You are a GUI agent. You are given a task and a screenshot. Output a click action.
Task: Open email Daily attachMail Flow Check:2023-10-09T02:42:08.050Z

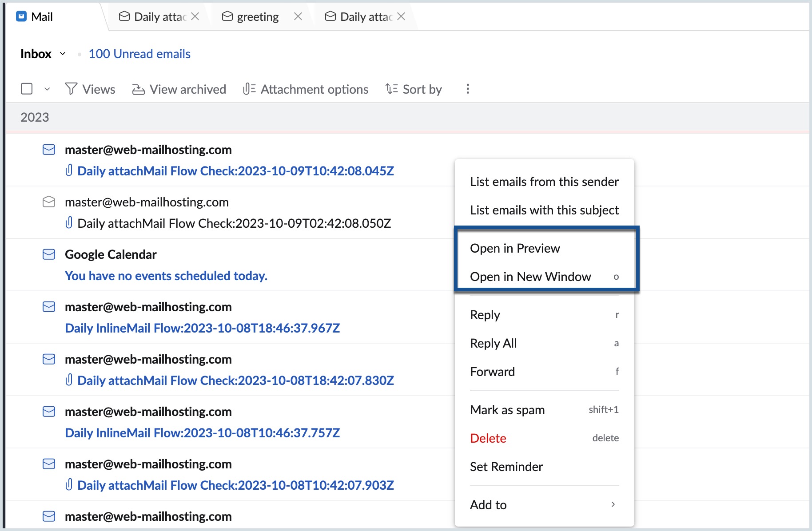coord(234,223)
